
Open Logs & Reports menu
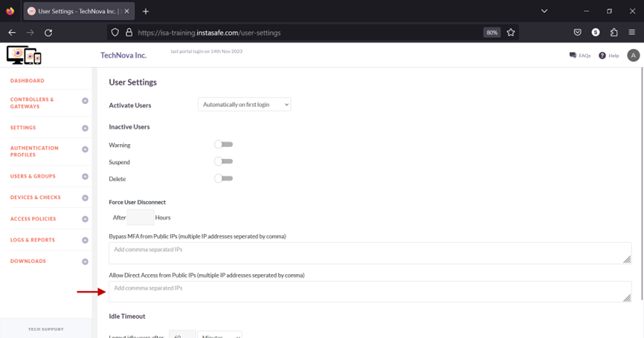(x=33, y=240)
